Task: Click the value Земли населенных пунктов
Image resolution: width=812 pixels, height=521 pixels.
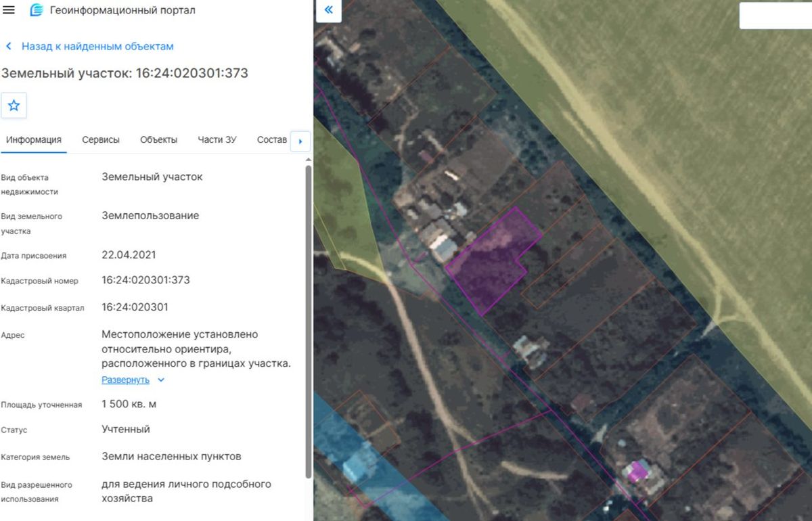Action: tap(171, 456)
